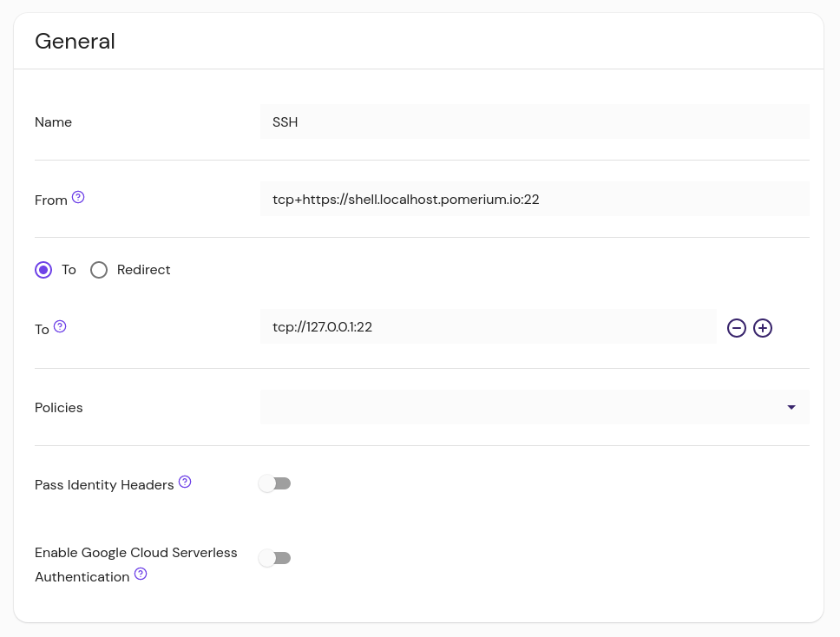Click the Enable Google Cloud Serverless label

[135, 553]
